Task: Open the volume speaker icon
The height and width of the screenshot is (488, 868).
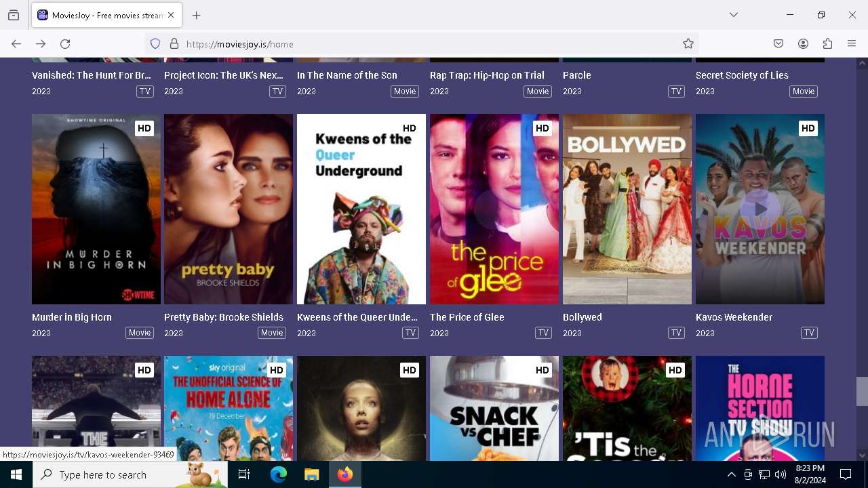Action: click(781, 474)
